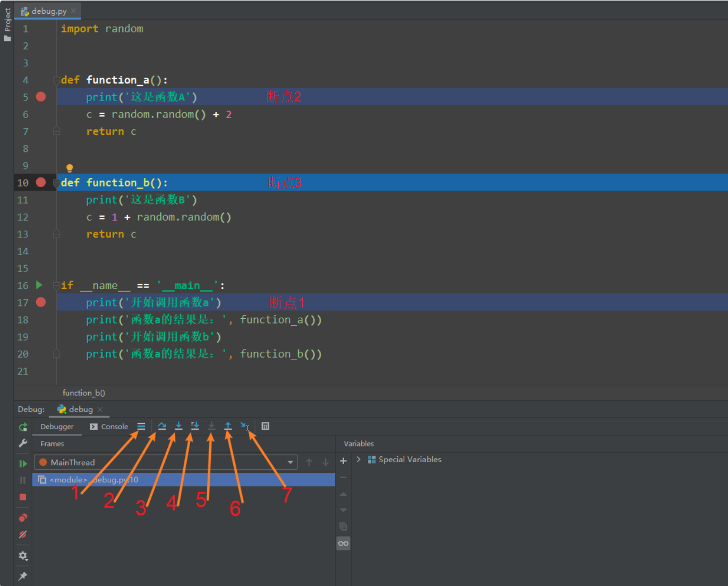
Task: Click the Run to Cursor icon
Action: coord(245,426)
